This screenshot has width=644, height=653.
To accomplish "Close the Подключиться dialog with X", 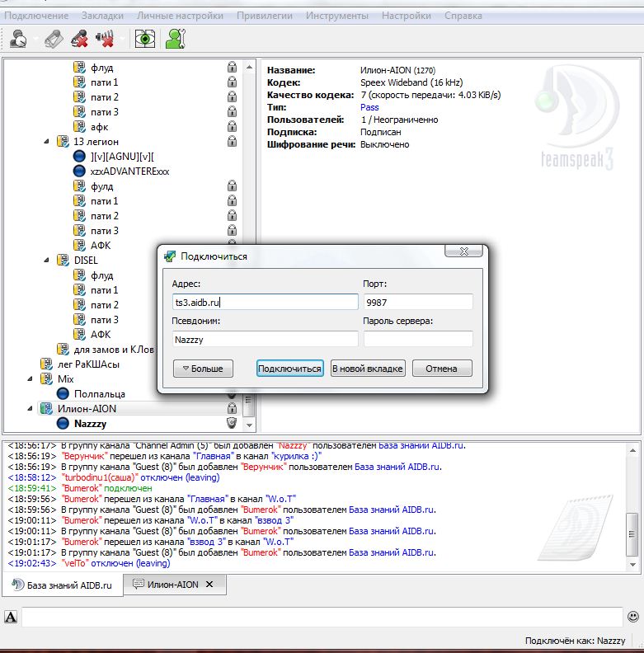I will coord(463,251).
